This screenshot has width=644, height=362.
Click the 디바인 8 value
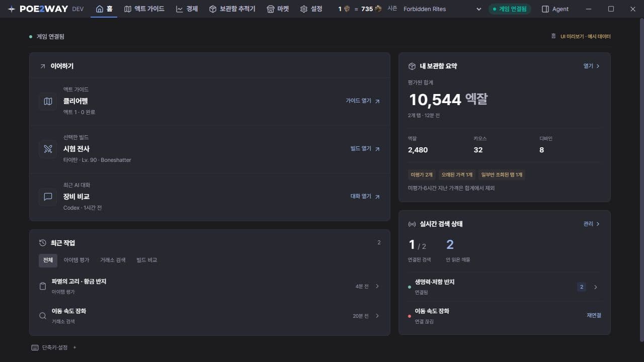coord(542,150)
